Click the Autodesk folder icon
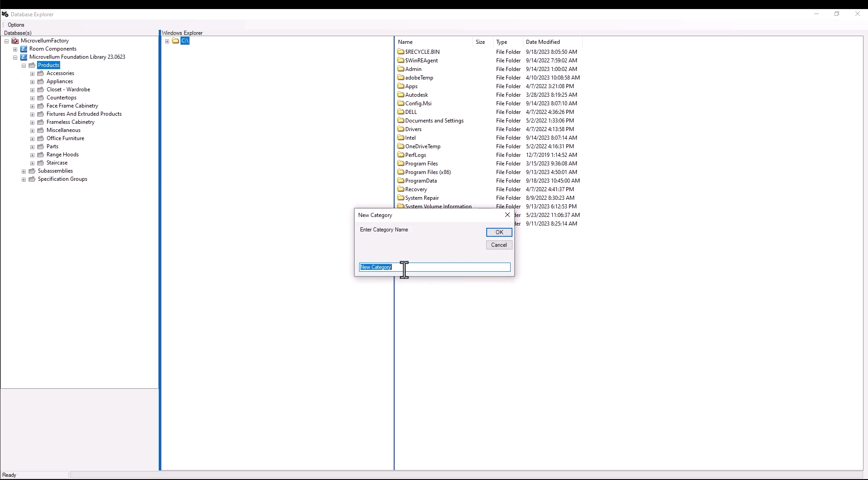Screen dimensions: 868x480 coord(401,94)
